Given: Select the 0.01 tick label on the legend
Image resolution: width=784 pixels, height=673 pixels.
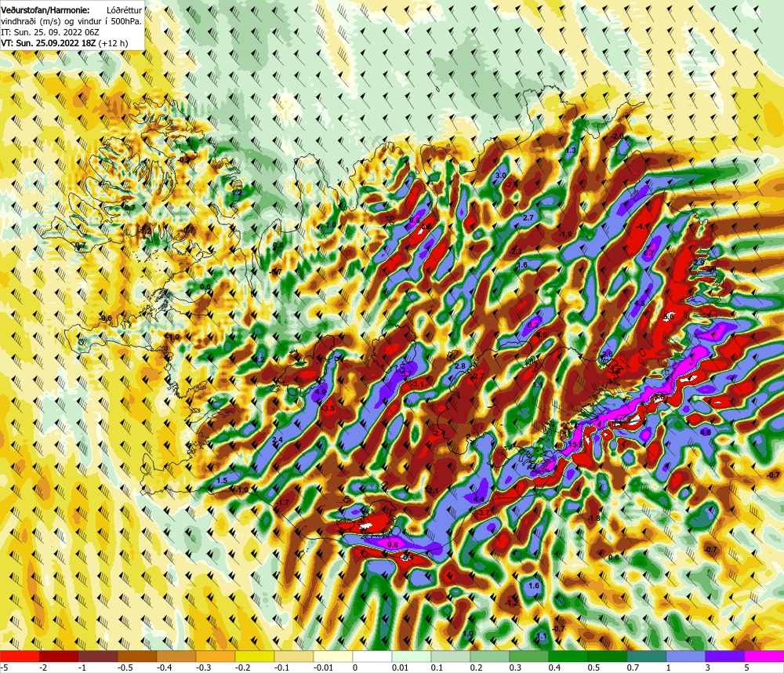Looking at the screenshot, I should [x=400, y=667].
